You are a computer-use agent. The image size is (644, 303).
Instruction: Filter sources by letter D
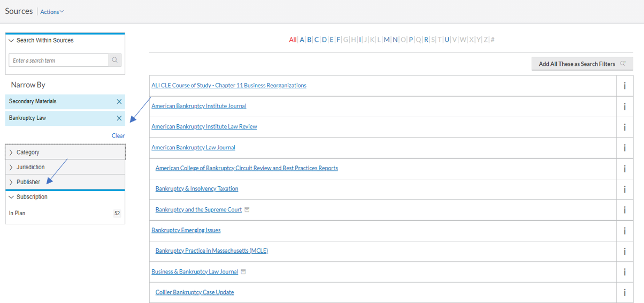point(324,40)
